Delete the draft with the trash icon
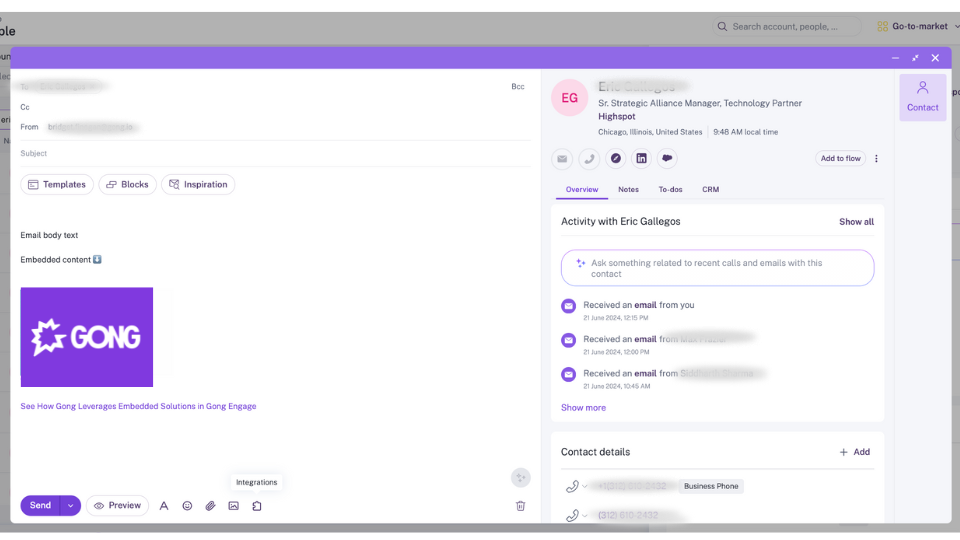The width and height of the screenshot is (960, 540). coord(520,506)
